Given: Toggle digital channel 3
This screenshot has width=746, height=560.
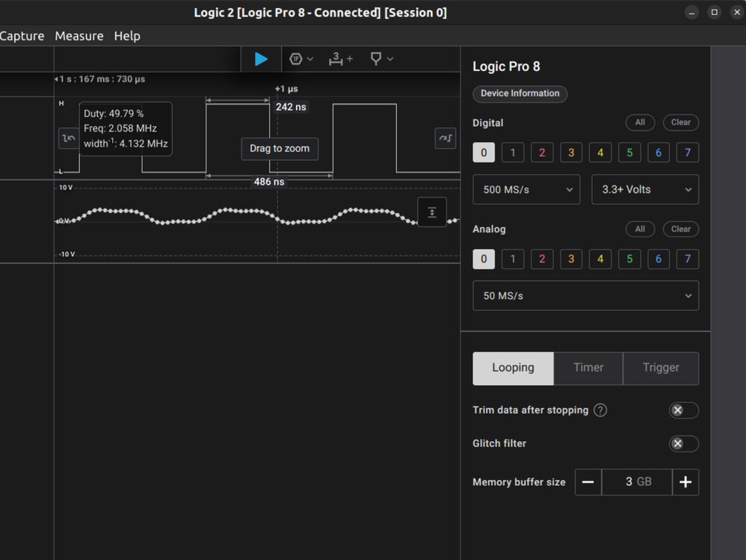Looking at the screenshot, I should [571, 153].
